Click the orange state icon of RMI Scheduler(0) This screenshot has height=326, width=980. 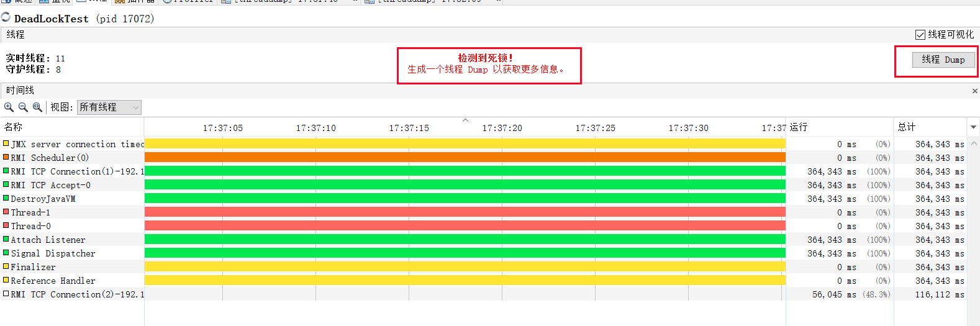point(6,157)
